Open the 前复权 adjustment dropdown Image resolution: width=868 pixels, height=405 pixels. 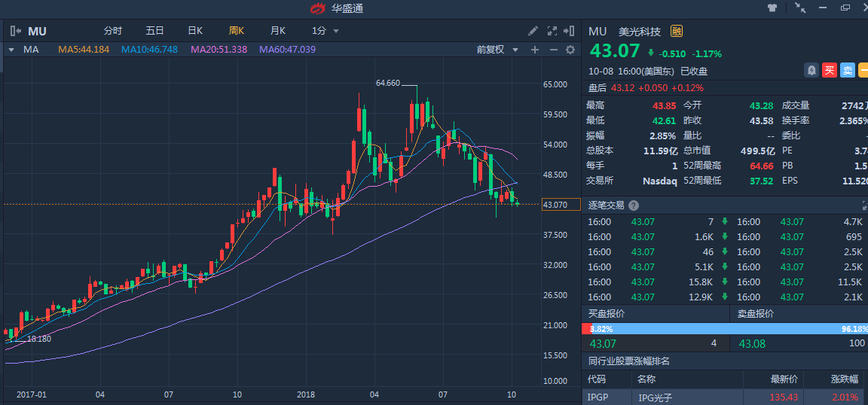point(497,50)
